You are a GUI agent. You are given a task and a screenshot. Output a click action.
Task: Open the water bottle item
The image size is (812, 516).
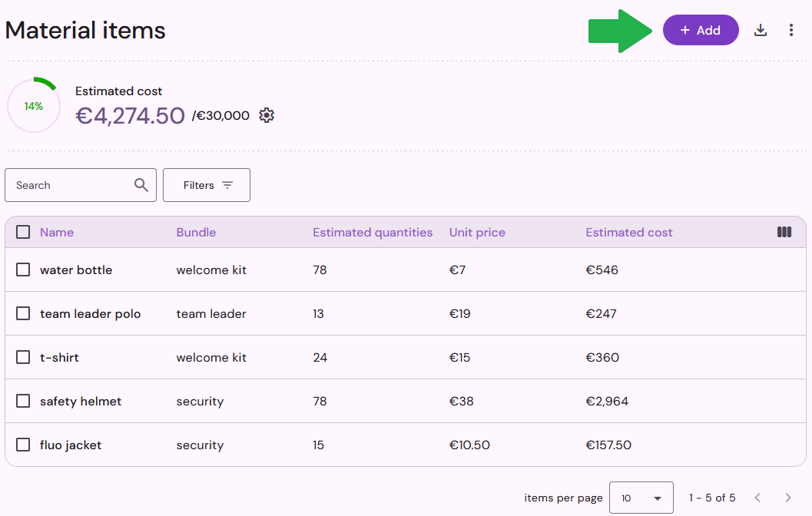(x=76, y=270)
